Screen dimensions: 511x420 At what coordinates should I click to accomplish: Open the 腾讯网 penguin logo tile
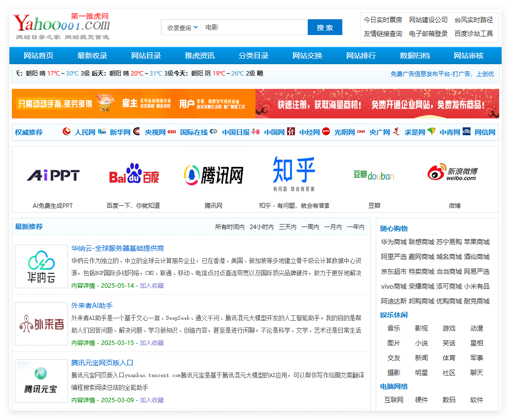214,175
